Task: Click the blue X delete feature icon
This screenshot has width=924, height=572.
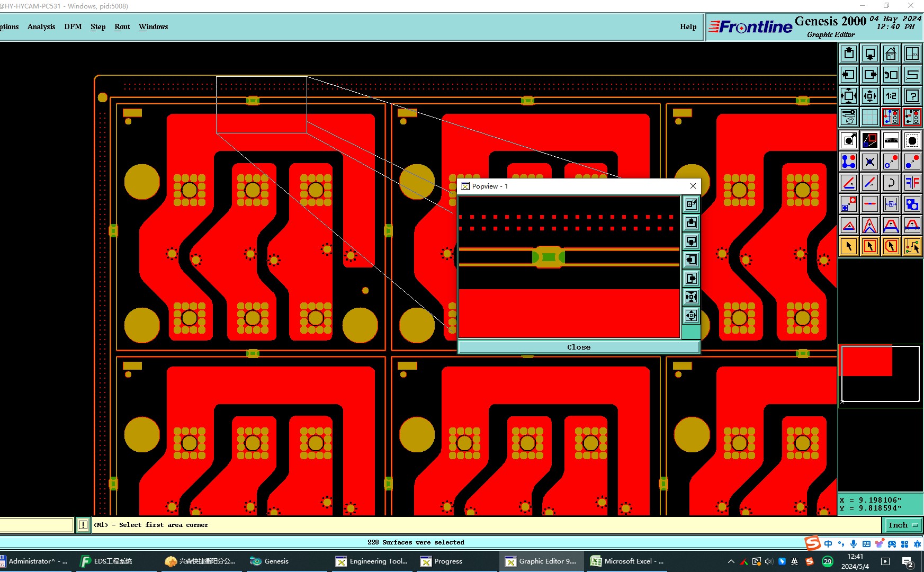Action: click(870, 162)
